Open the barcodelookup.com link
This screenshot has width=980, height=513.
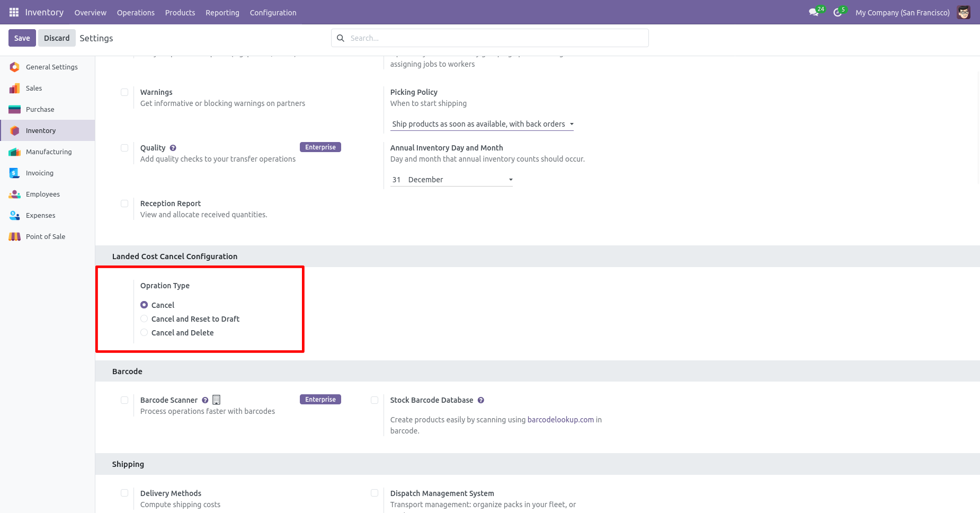click(560, 420)
